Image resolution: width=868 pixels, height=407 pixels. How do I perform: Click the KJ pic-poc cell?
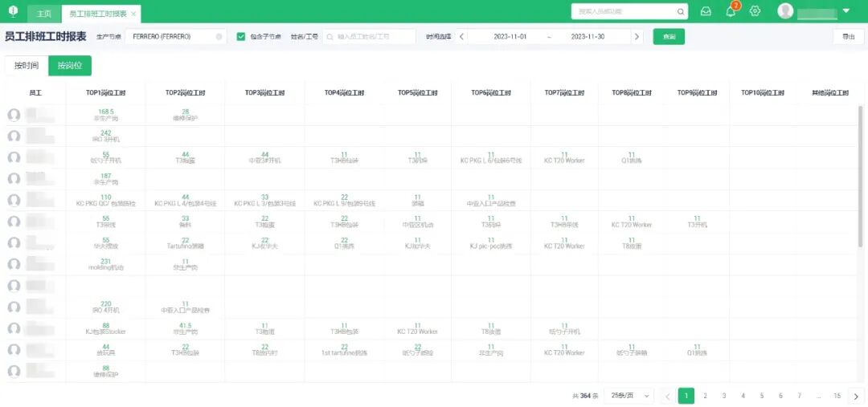(490, 242)
